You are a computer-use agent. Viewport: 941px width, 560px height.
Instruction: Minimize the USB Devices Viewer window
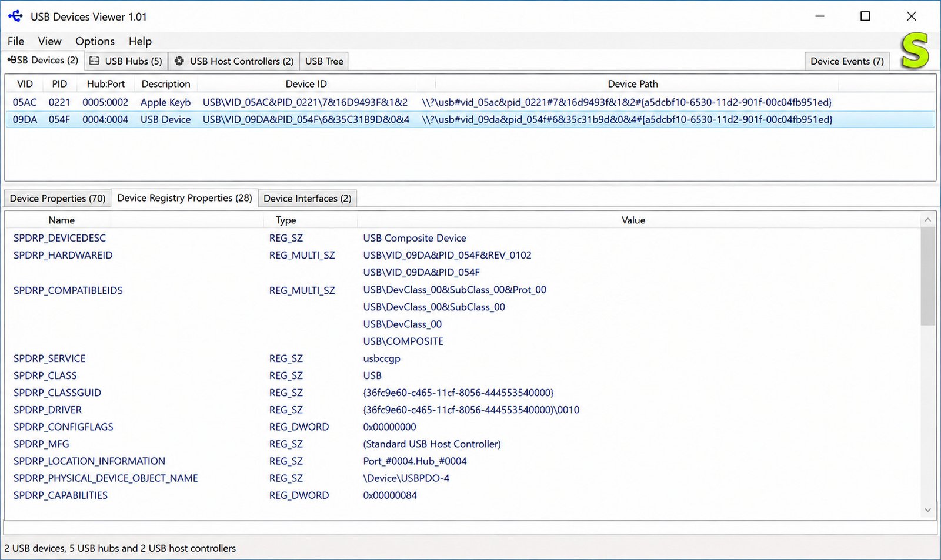tap(820, 16)
